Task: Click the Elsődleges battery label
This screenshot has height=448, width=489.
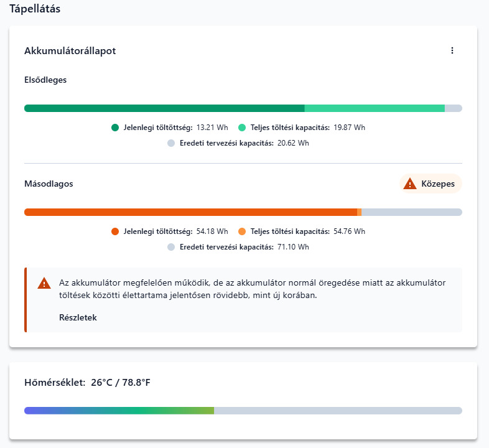Action: pyautogui.click(x=45, y=80)
